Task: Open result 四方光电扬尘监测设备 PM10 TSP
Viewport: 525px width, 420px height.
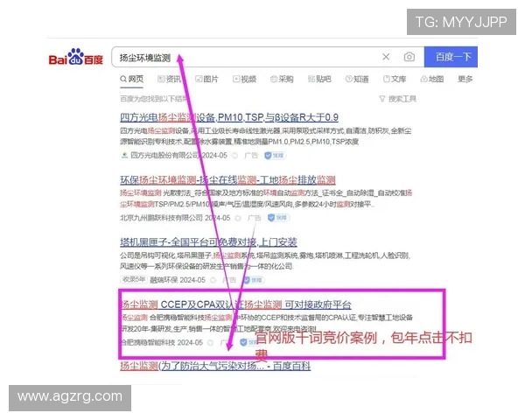Action: 229,117
